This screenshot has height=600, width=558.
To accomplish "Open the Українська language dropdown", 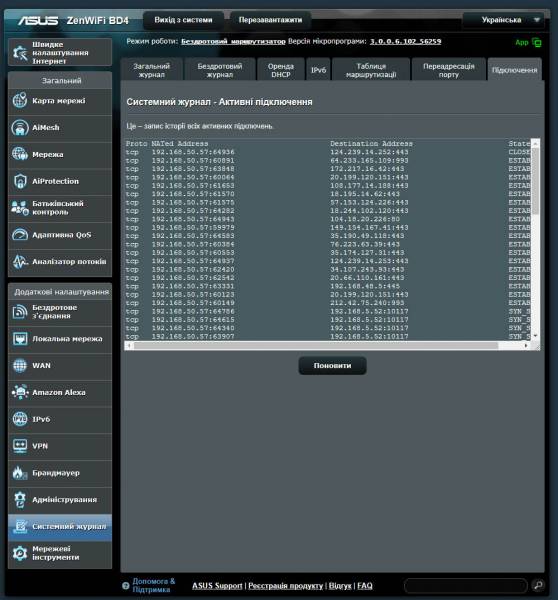I will [x=504, y=20].
